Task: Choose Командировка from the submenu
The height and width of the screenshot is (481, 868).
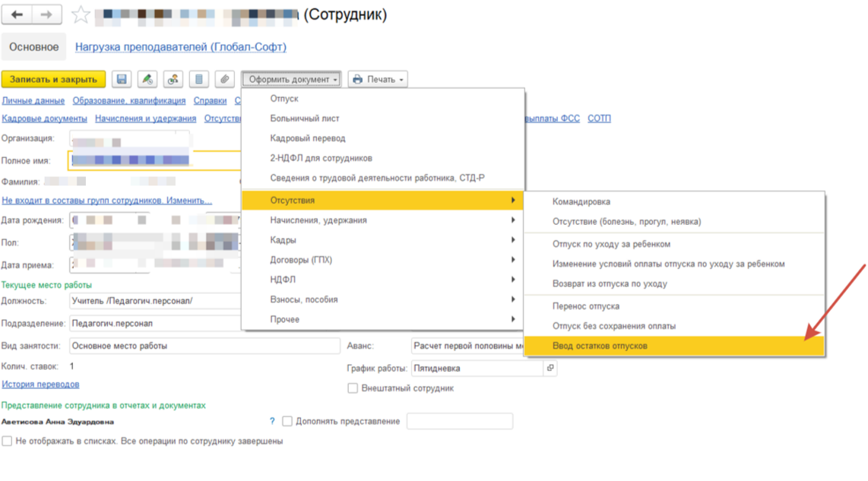Action: point(581,202)
